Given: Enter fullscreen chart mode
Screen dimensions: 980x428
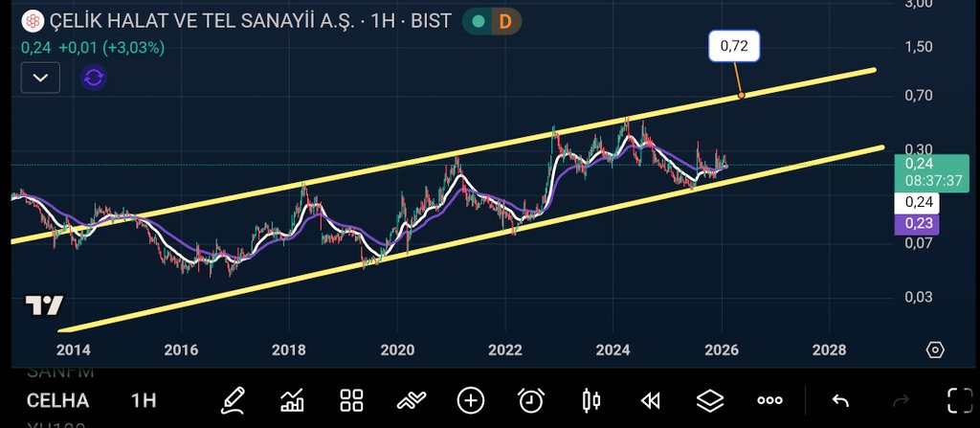Looking at the screenshot, I should pyautogui.click(x=961, y=400).
